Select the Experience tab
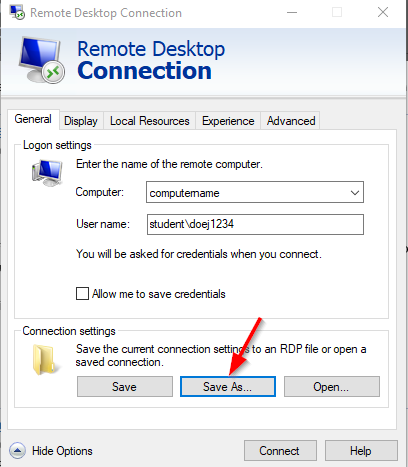Screen dimensions: 408x467 point(228,121)
